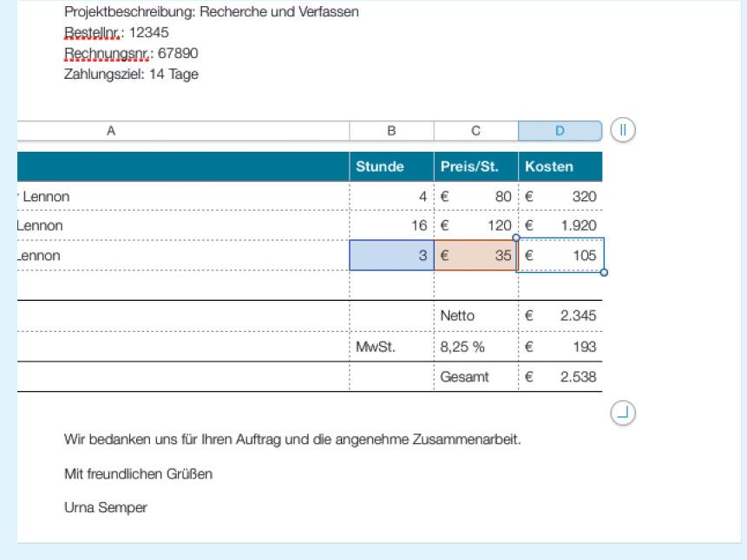Screen dimensions: 747x560
Task: Click the Projektbeschreibung text line
Action: (212, 12)
